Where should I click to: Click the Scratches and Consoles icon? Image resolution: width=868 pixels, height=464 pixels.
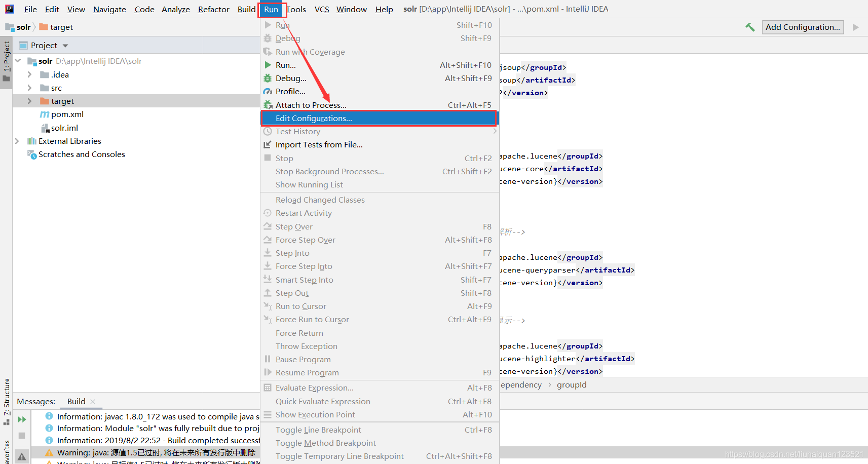32,154
